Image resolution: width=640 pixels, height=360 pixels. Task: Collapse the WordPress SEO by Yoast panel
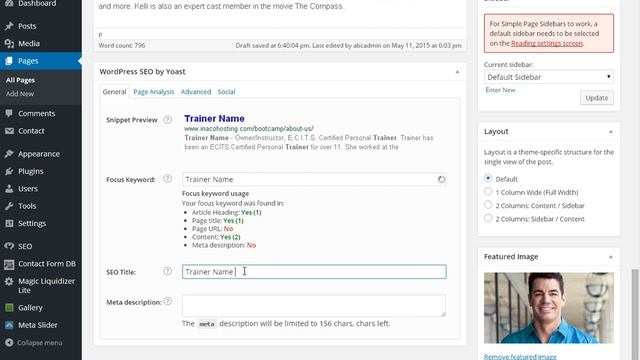coord(457,72)
